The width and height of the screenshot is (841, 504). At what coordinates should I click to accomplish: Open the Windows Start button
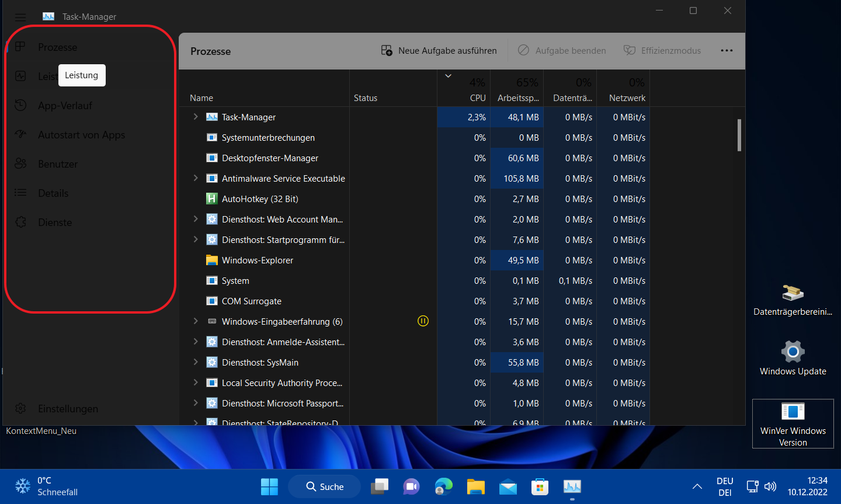269,486
